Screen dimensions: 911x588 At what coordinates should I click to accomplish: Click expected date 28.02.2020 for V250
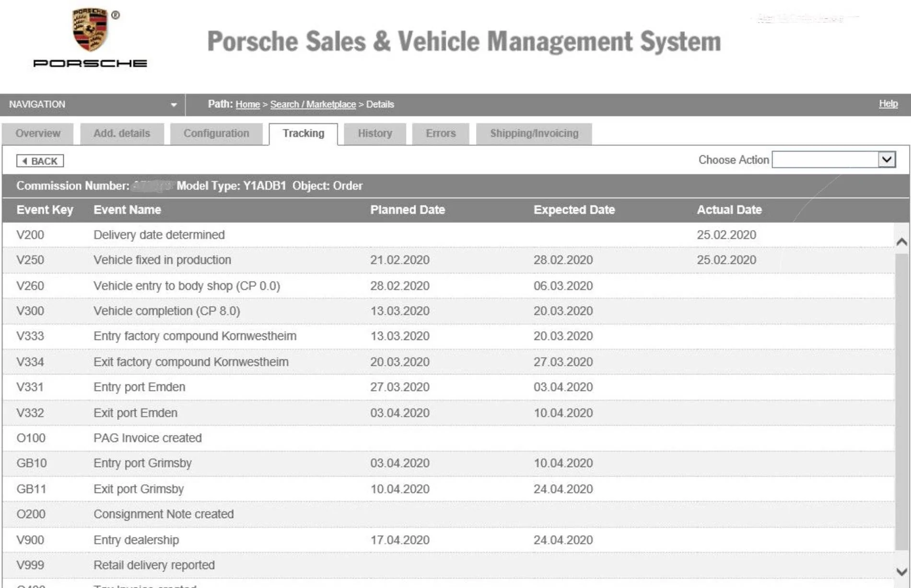(563, 260)
